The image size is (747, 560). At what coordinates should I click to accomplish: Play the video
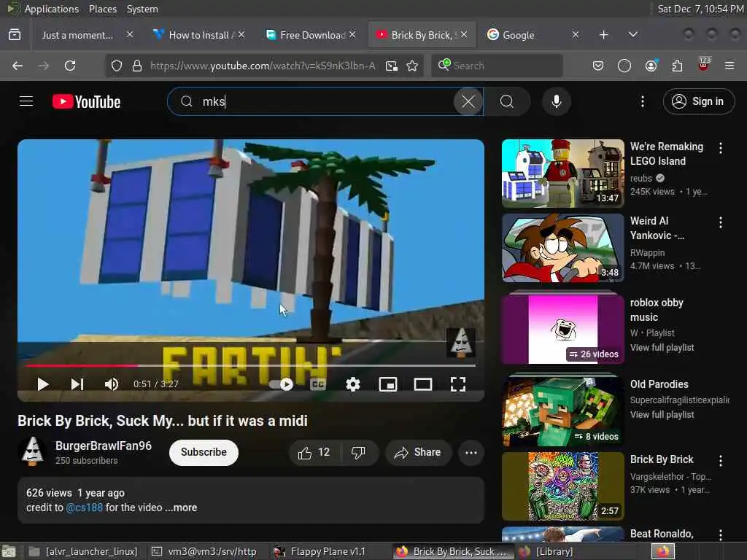43,384
